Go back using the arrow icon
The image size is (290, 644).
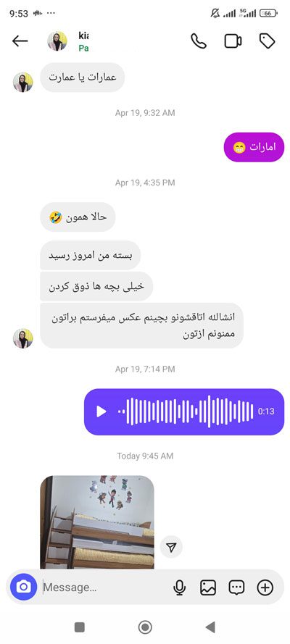[x=20, y=41]
